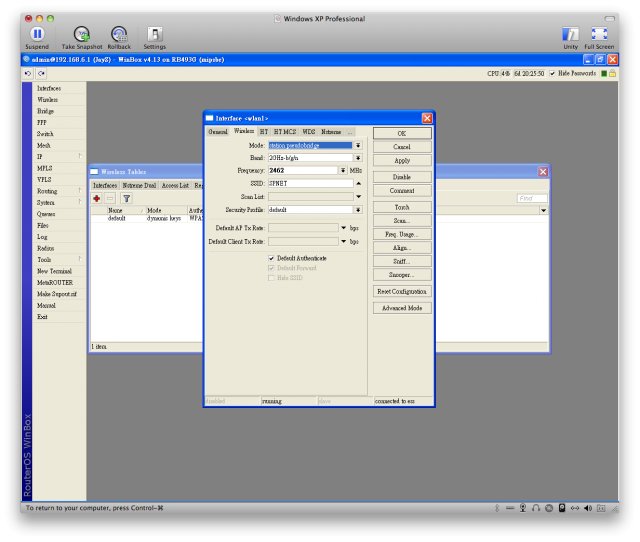Screen dimensions: 640x542
Task: Switch to the HT MCS tab
Action: pos(284,132)
